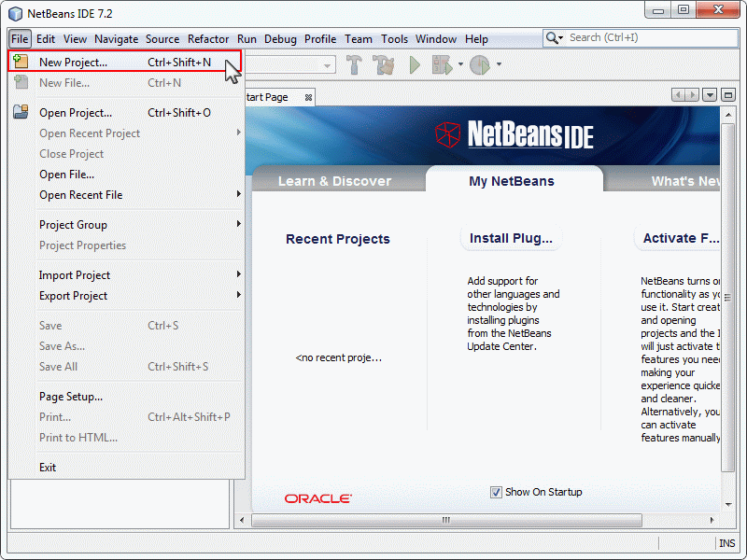
Task: Click the search magnifier icon
Action: pos(553,38)
